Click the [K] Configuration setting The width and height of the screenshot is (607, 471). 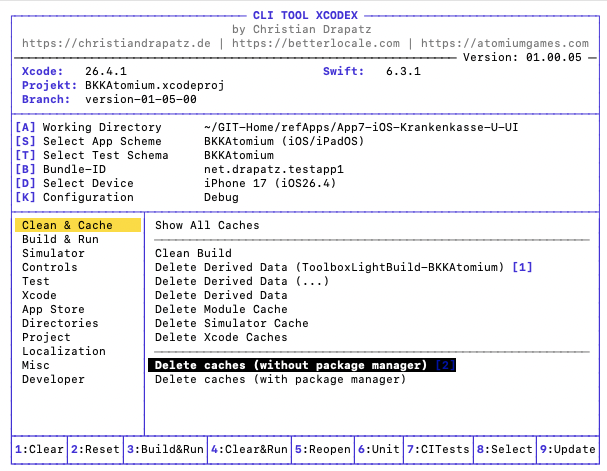(74, 197)
